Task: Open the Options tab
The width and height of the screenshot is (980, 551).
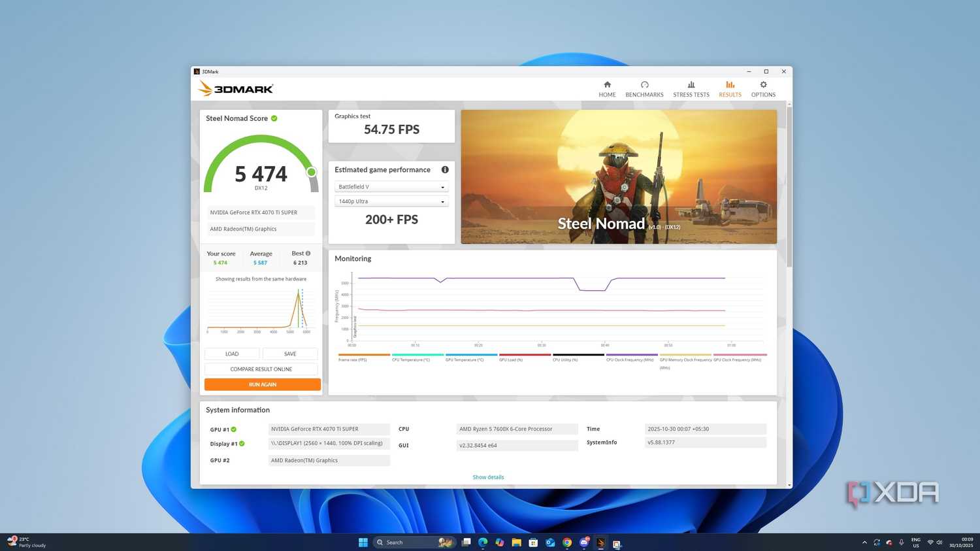Action: pyautogui.click(x=763, y=89)
